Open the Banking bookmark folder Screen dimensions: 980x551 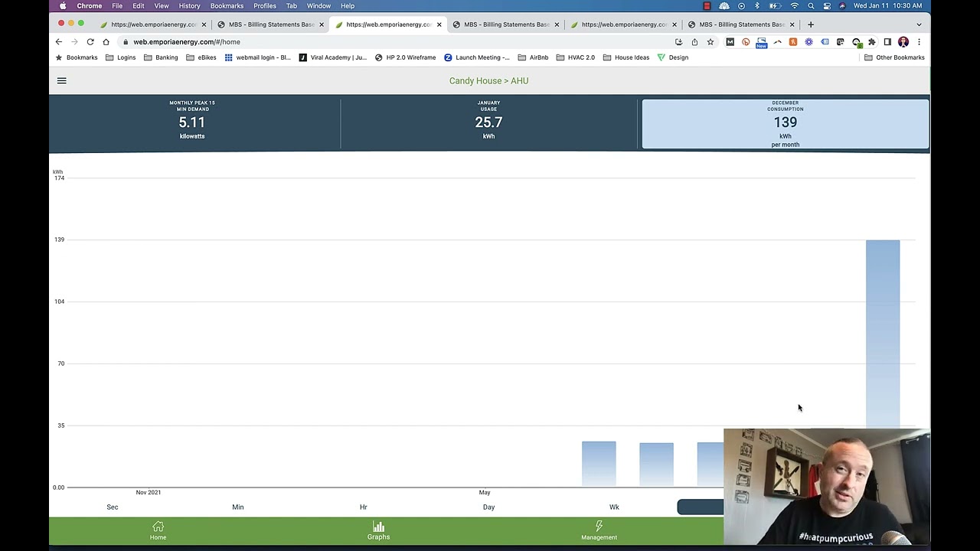pyautogui.click(x=161, y=57)
